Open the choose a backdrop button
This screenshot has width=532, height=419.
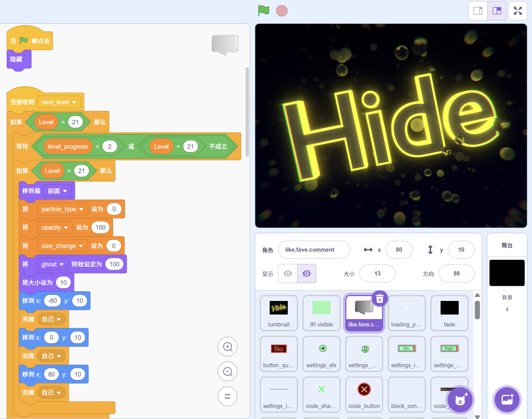coord(507,400)
